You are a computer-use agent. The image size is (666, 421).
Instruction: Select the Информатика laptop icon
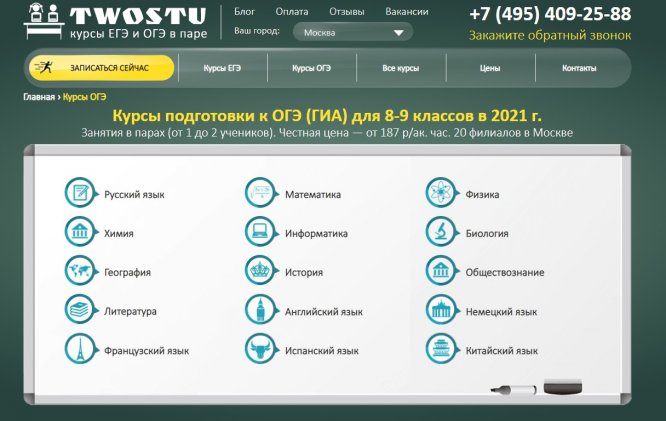(260, 232)
